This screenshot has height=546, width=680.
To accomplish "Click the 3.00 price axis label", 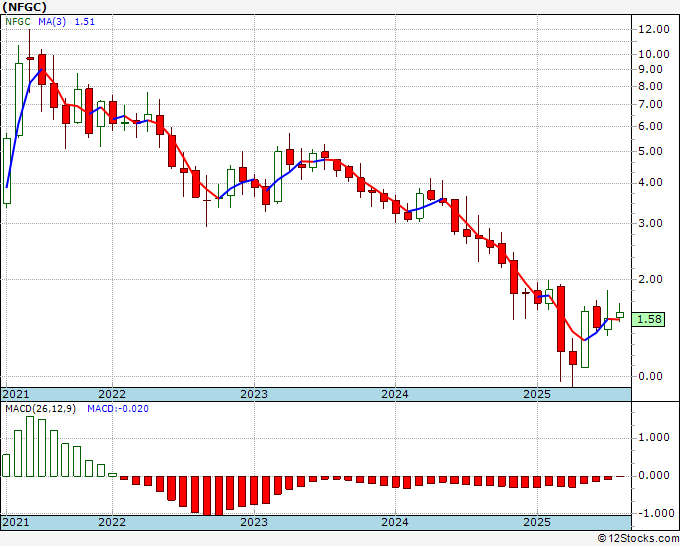I will (650, 223).
